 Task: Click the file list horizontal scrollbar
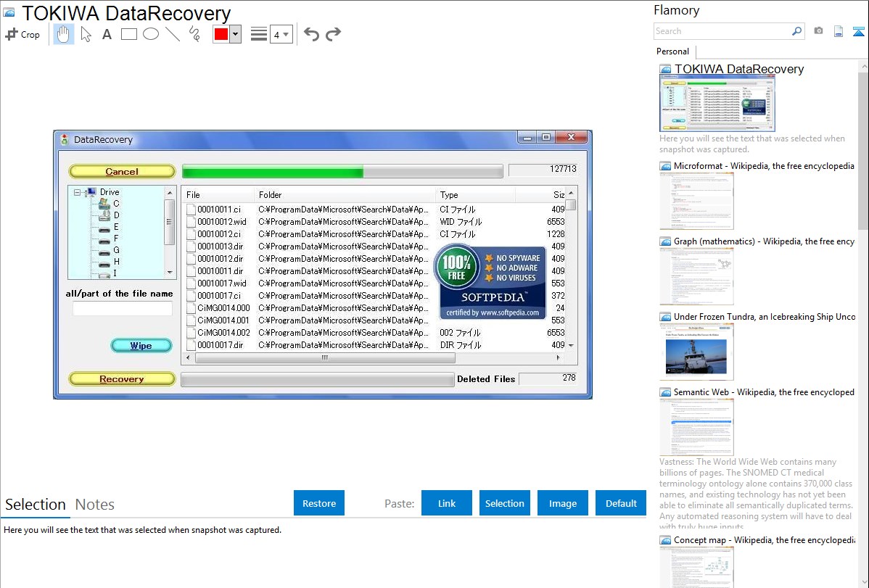click(x=325, y=358)
